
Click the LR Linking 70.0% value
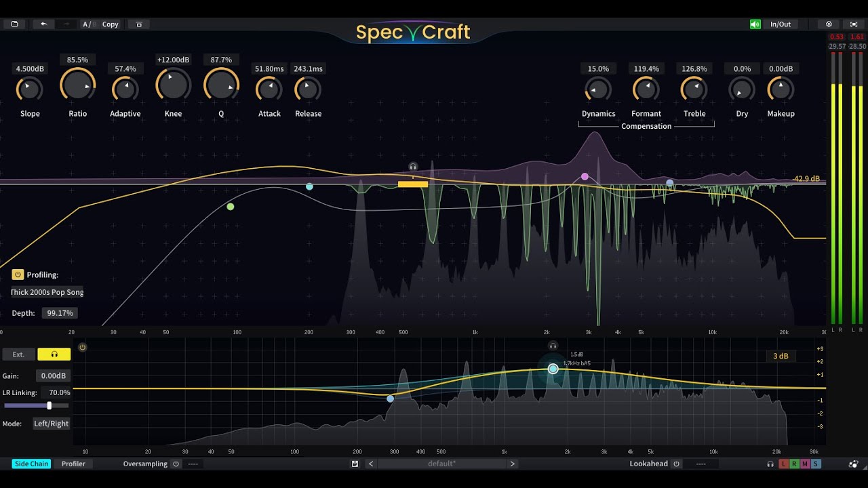pos(56,392)
